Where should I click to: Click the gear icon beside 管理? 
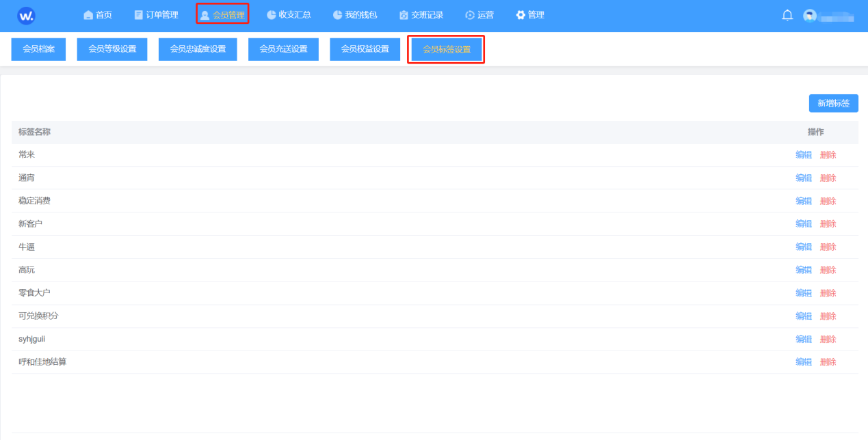click(521, 15)
